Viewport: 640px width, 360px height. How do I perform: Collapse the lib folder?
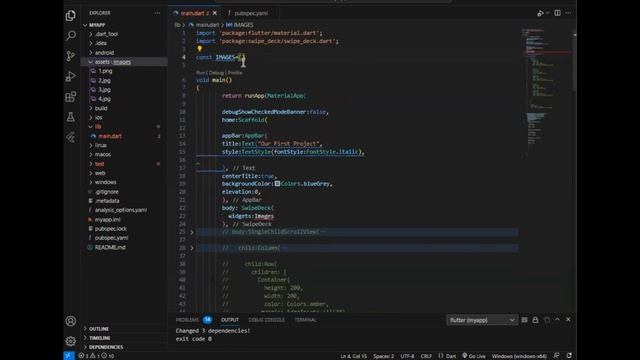tap(98, 127)
